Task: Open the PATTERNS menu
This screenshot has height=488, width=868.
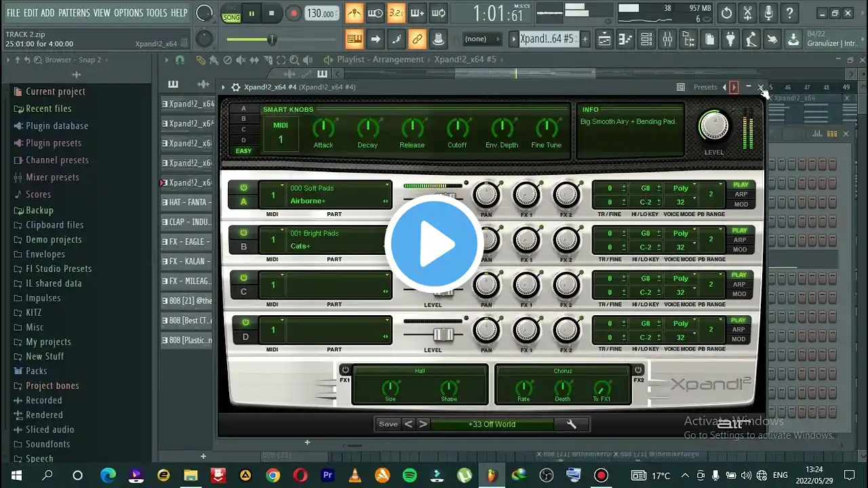Action: [x=73, y=13]
